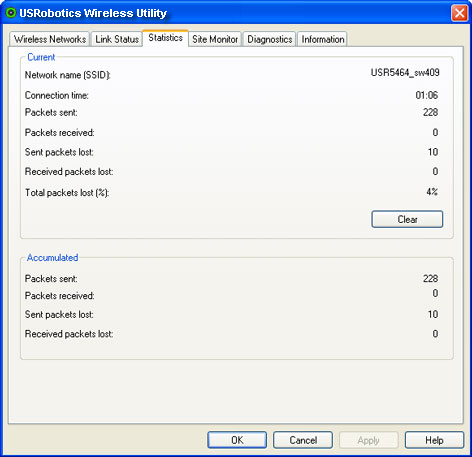Clear the current statistics
472x457 pixels.
pyautogui.click(x=407, y=219)
